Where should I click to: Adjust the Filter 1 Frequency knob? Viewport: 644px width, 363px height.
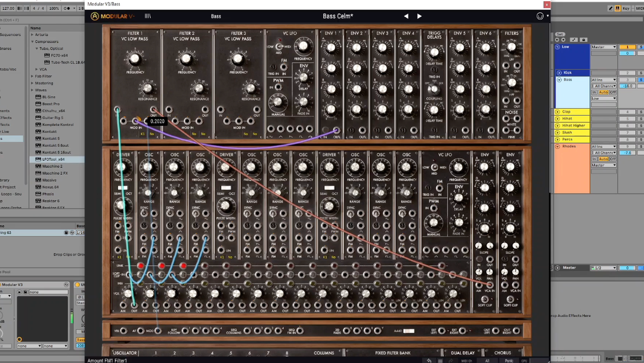coord(134,59)
